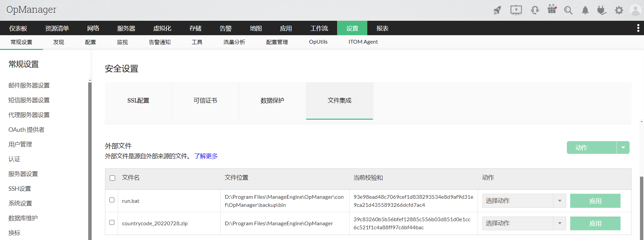644x240 pixels.
Task: Open the user profile avatar
Action: (x=635, y=10)
